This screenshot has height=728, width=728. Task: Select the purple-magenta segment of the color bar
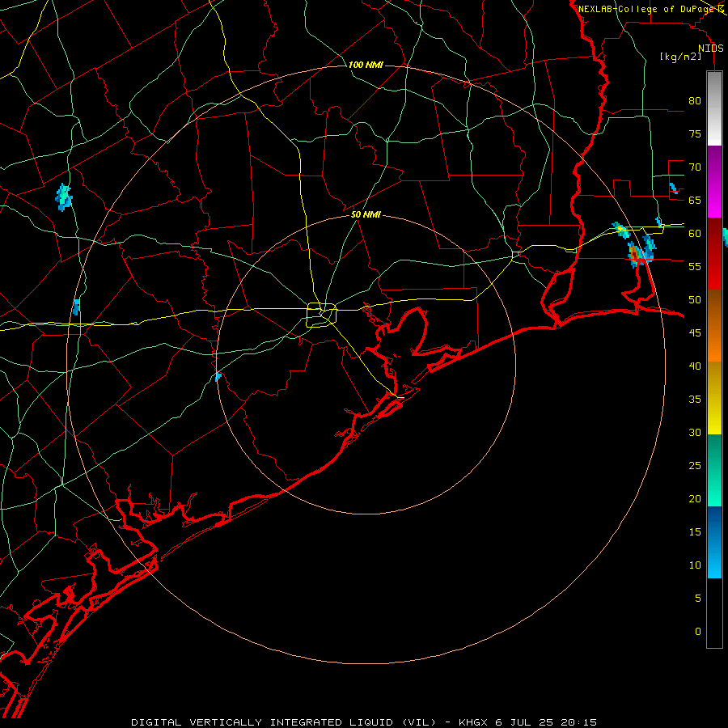tap(714, 181)
